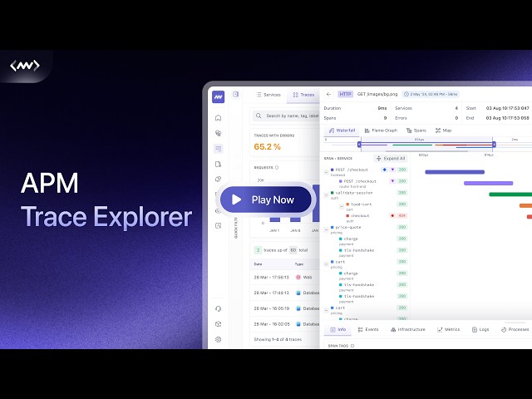This screenshot has width=532, height=399.
Task: Open the Infrastructure tab in the bottom panel
Action: tap(408, 329)
